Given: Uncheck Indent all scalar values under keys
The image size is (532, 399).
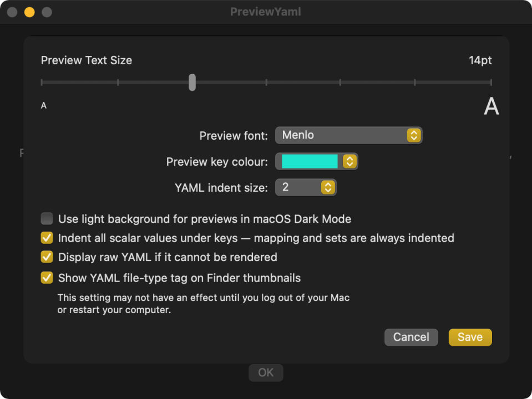Looking at the screenshot, I should pos(47,238).
